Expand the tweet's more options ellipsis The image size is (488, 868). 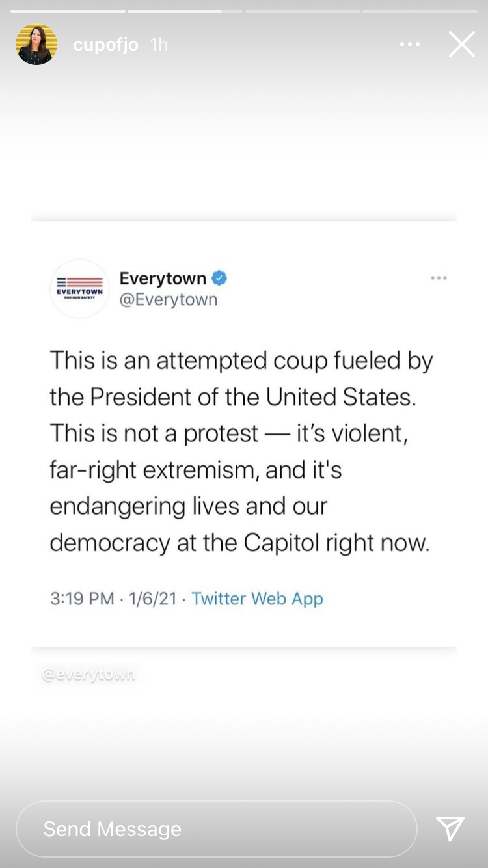439,278
